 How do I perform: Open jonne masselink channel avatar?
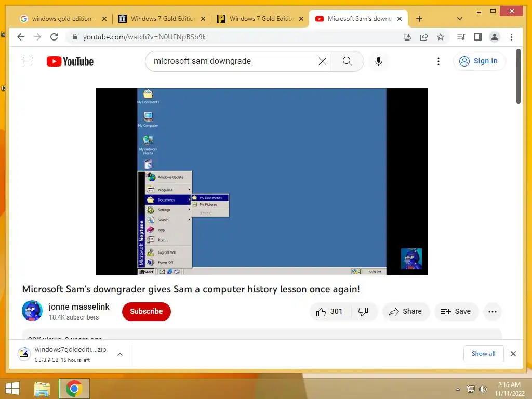coord(32,311)
